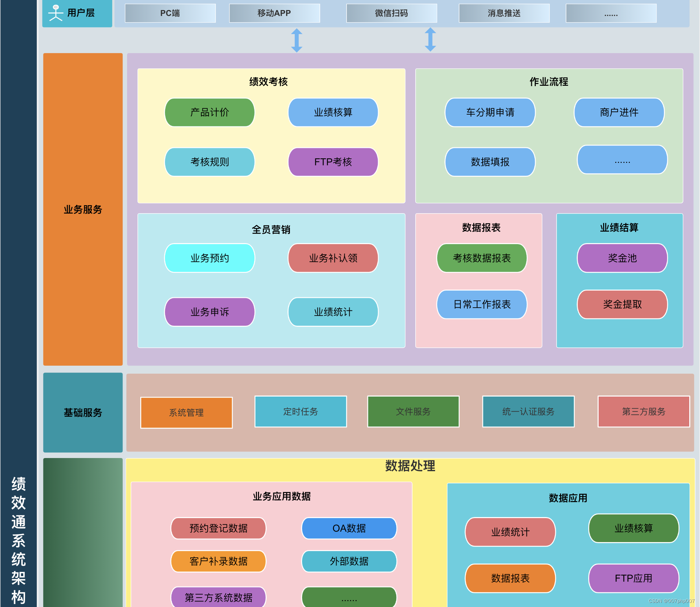Viewport: 700px width, 607px height.
Task: Click the blue ...... pill in 作业流程
Action: point(623,160)
